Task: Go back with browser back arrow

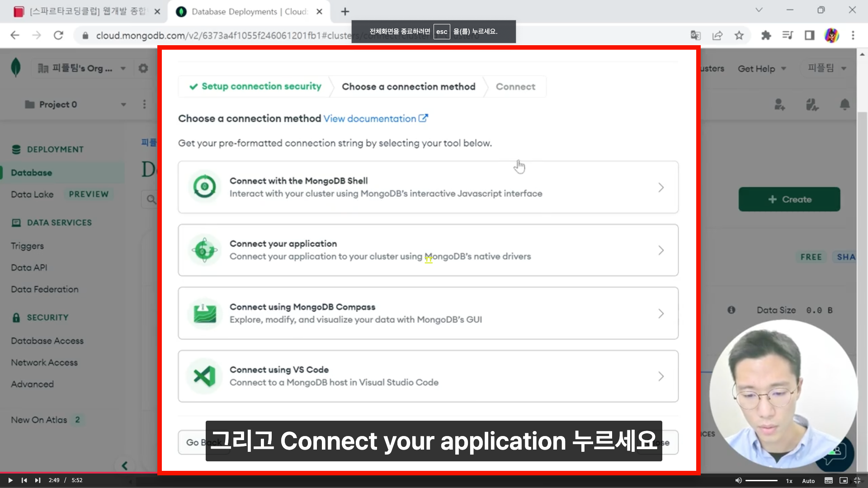Action: (15, 35)
